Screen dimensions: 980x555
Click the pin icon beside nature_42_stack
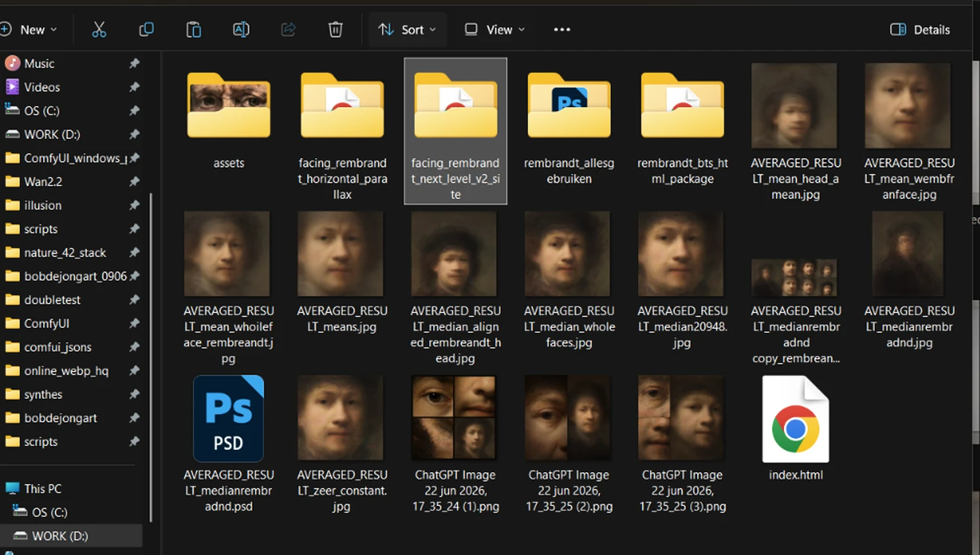[134, 253]
